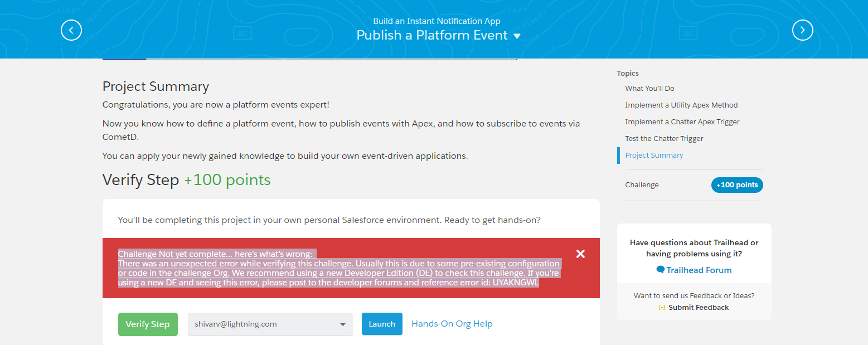This screenshot has height=345, width=868.
Task: Open the shivarv@lightning.com org selector
Action: tap(270, 324)
